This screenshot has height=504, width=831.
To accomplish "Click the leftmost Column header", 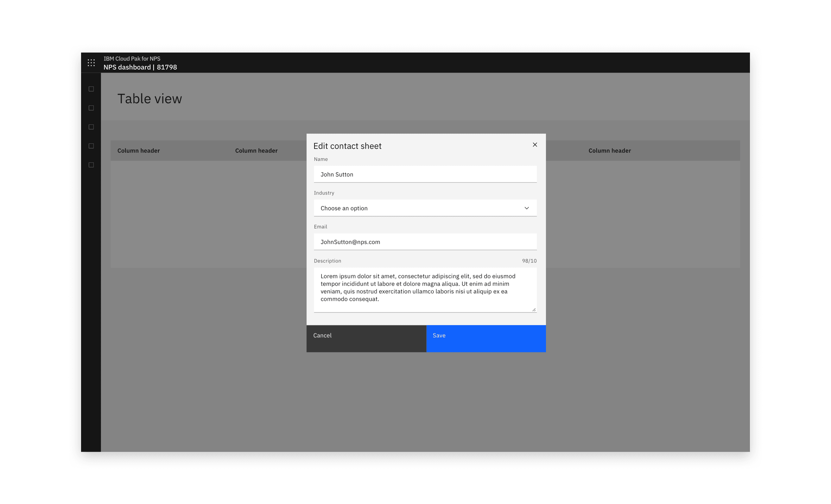I will (x=139, y=150).
